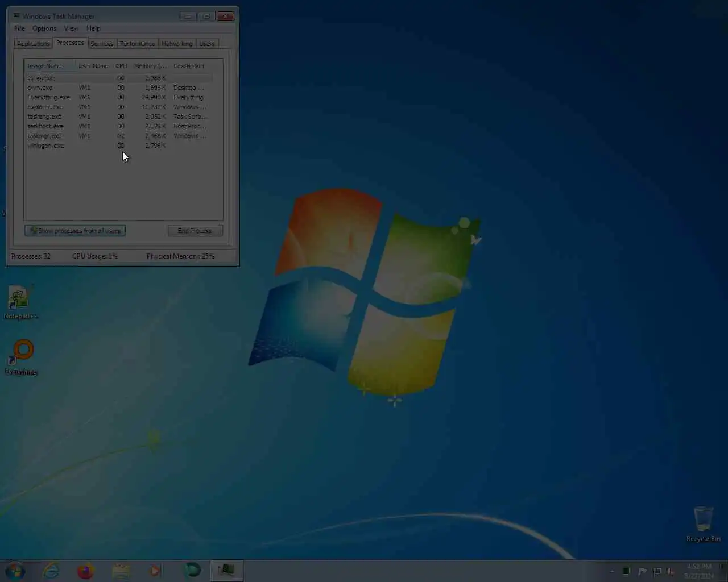Image resolution: width=728 pixels, height=582 pixels.
Task: Open the Help menu
Action: tap(93, 28)
